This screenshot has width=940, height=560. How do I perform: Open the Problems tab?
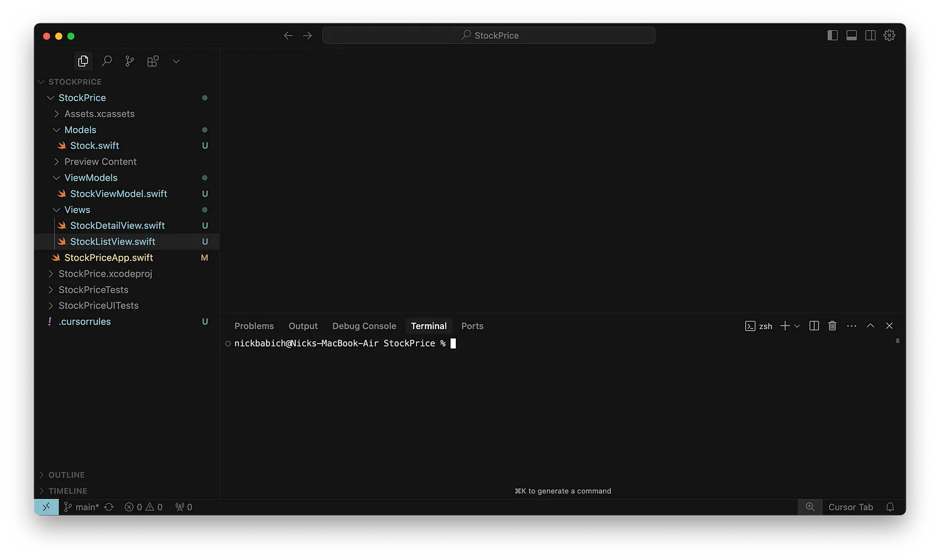coord(254,326)
